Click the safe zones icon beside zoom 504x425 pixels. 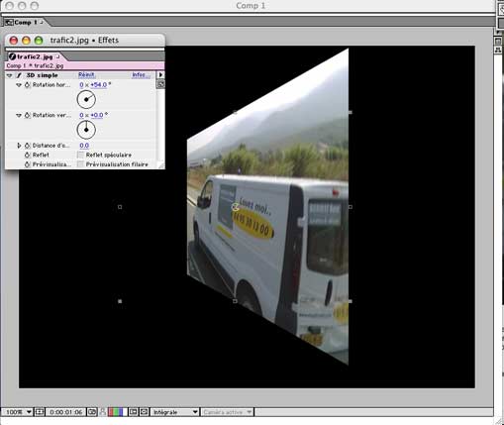40,412
